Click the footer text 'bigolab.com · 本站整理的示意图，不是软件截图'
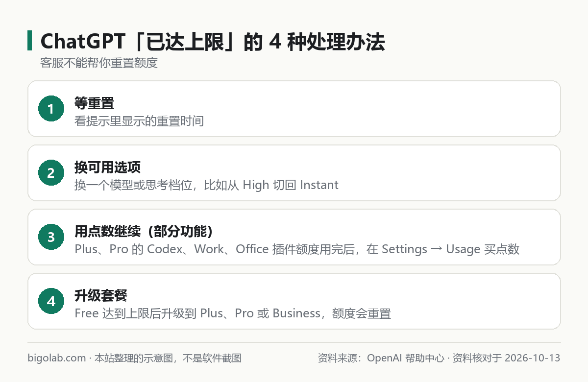The width and height of the screenshot is (588, 382). click(135, 358)
